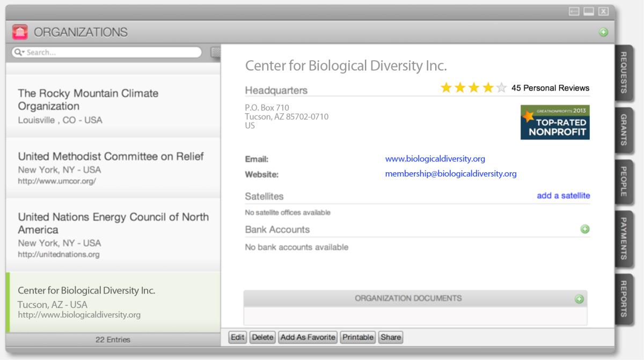The image size is (644, 360).
Task: Add a bank account with the plus icon
Action: (x=585, y=229)
